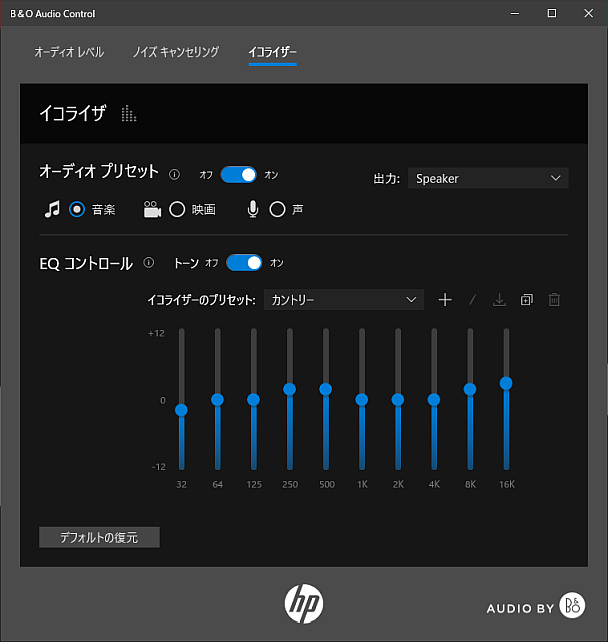The width and height of the screenshot is (608, 642).
Task: Select the イコライザー tab
Action: click(272, 52)
